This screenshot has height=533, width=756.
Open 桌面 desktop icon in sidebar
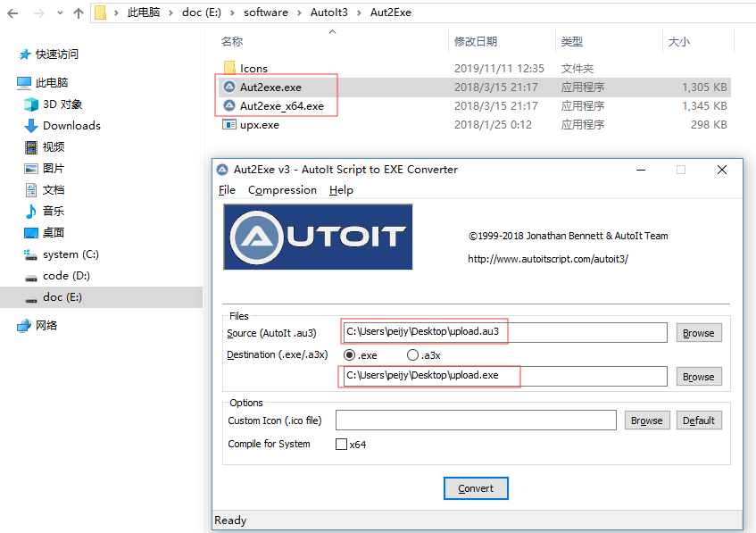pos(31,232)
